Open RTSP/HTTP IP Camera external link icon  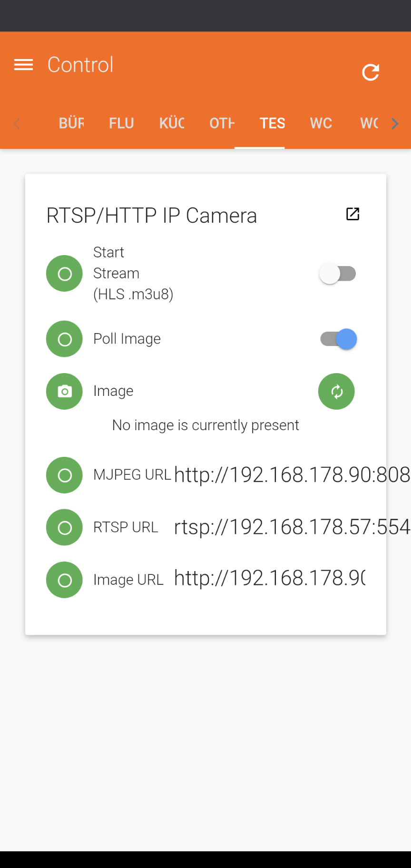click(x=352, y=214)
